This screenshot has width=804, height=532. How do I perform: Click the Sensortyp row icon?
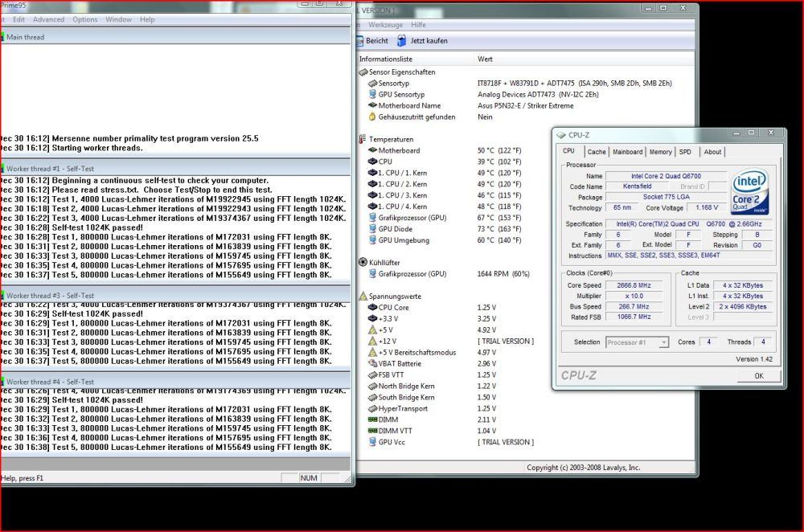tap(373, 83)
